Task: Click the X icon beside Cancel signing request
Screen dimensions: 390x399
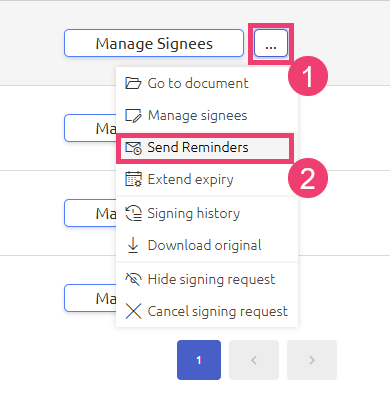Action: [x=133, y=311]
